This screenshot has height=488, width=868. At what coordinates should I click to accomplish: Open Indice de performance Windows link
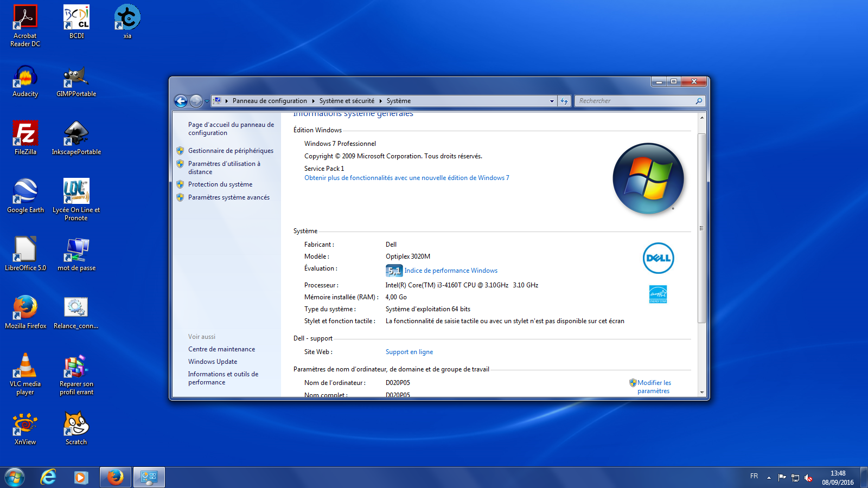click(451, 271)
